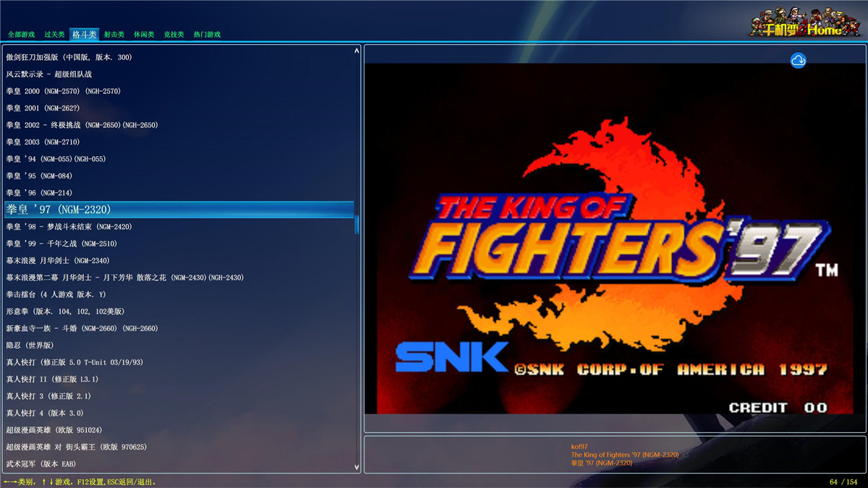Open the 过关类 category tab
The image size is (868, 488).
[x=54, y=35]
